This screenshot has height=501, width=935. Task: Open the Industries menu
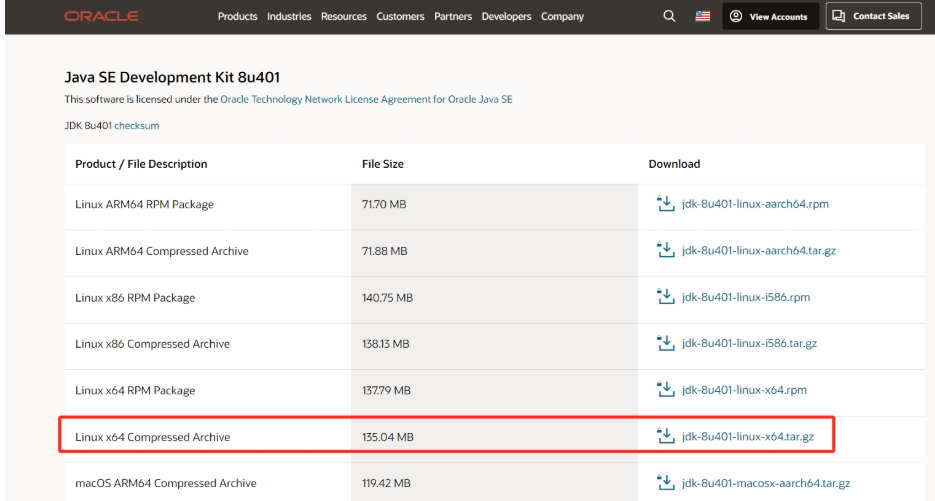pyautogui.click(x=289, y=17)
